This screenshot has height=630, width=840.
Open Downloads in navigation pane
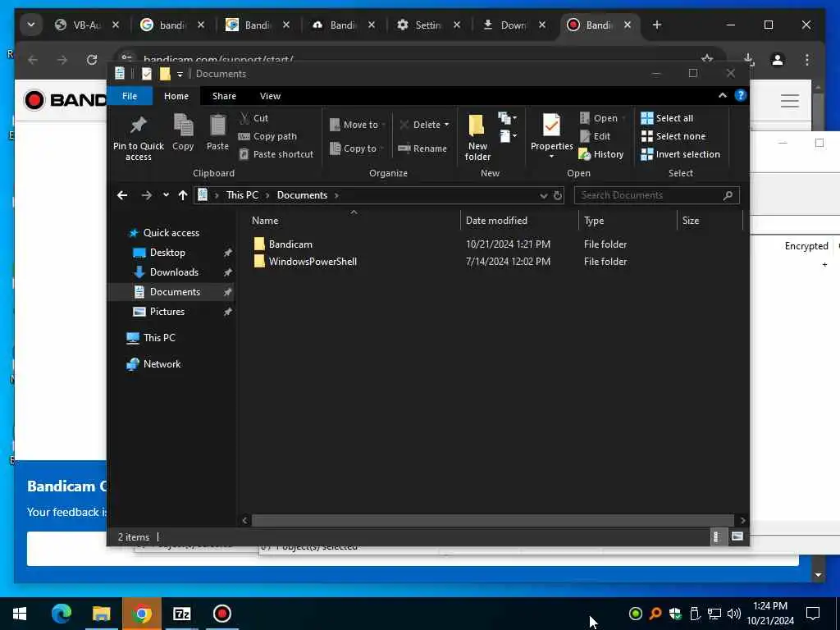[166, 272]
